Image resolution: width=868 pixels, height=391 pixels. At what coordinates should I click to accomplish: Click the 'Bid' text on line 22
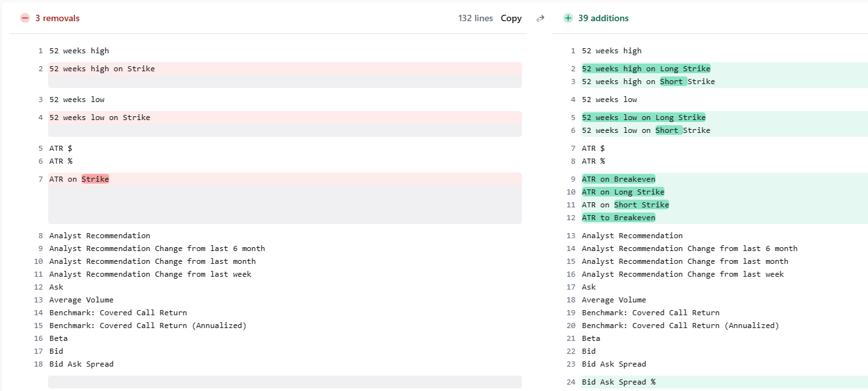[589, 351]
